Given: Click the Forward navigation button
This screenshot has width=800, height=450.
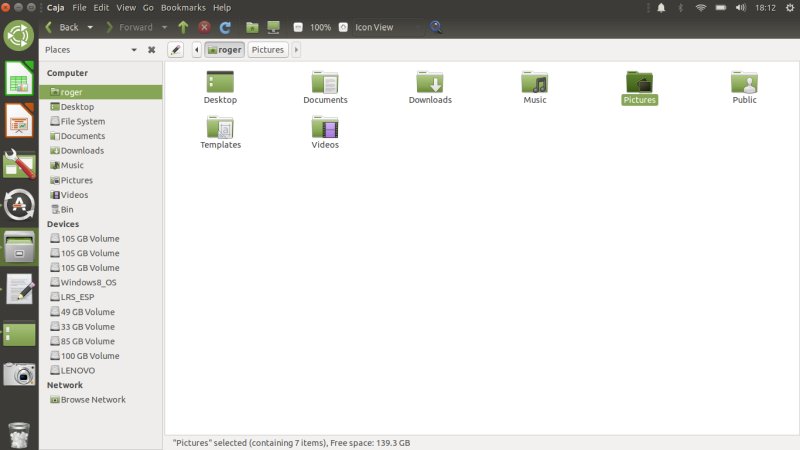Looking at the screenshot, I should pos(130,27).
